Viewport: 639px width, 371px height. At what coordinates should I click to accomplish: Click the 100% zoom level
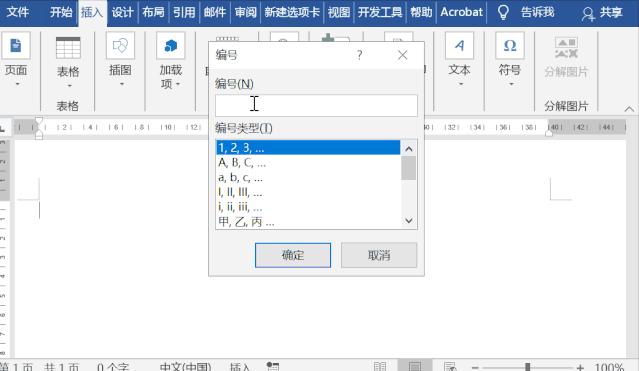pyautogui.click(x=609, y=367)
